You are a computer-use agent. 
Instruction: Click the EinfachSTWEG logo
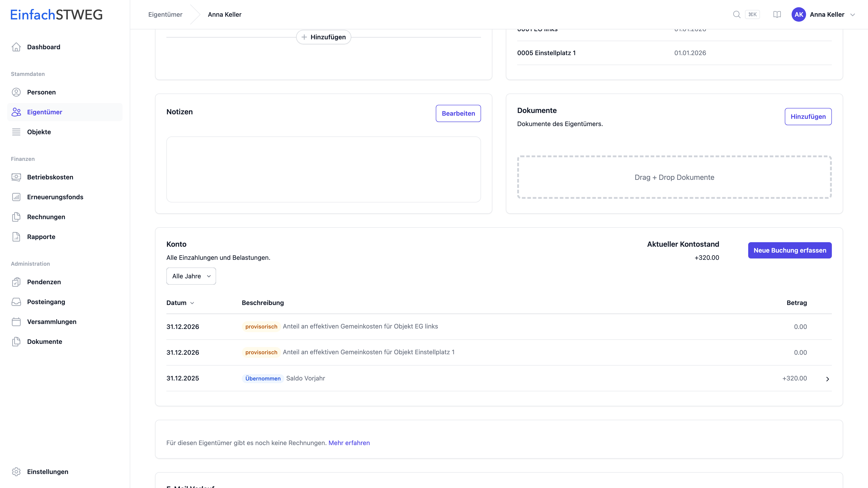pyautogui.click(x=56, y=14)
